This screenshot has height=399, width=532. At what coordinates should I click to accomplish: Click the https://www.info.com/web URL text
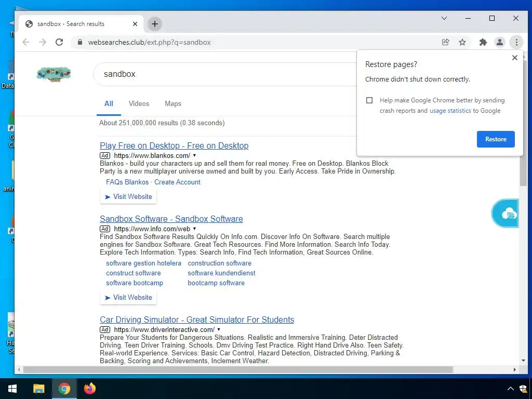pos(152,229)
